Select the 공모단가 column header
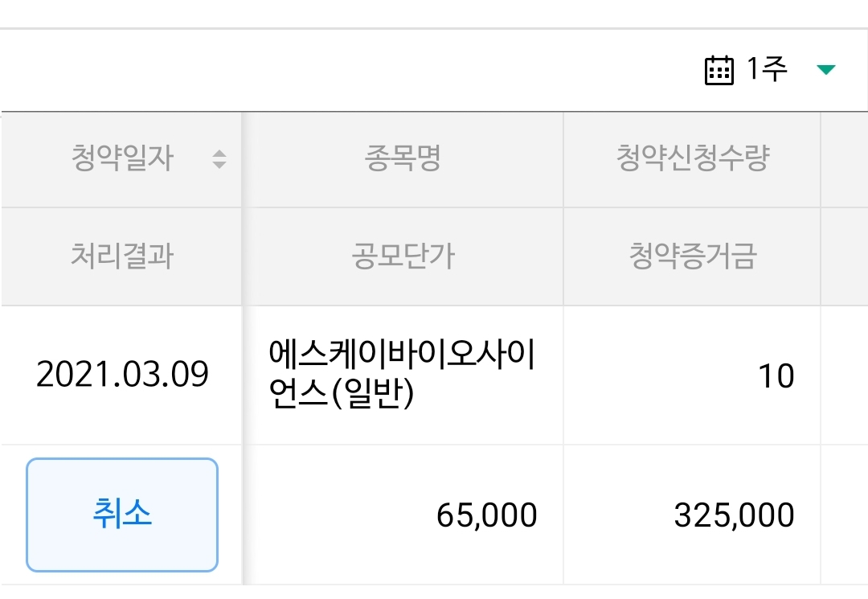Image resolution: width=868 pixels, height=599 pixels. [x=403, y=256]
